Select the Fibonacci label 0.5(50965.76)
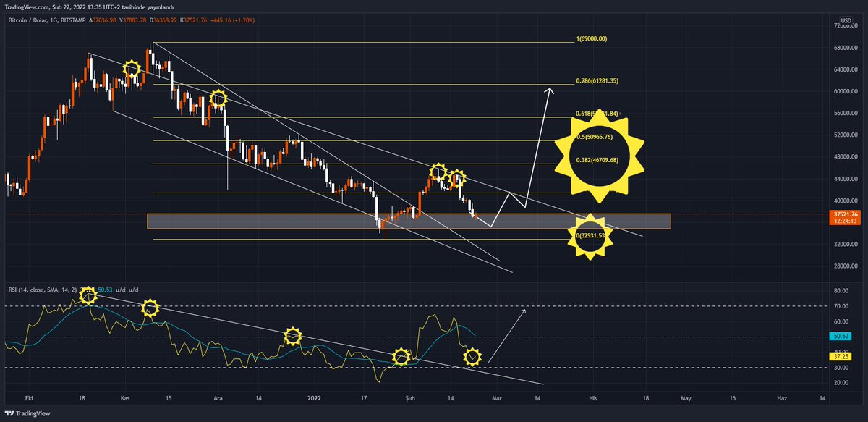 [594, 136]
